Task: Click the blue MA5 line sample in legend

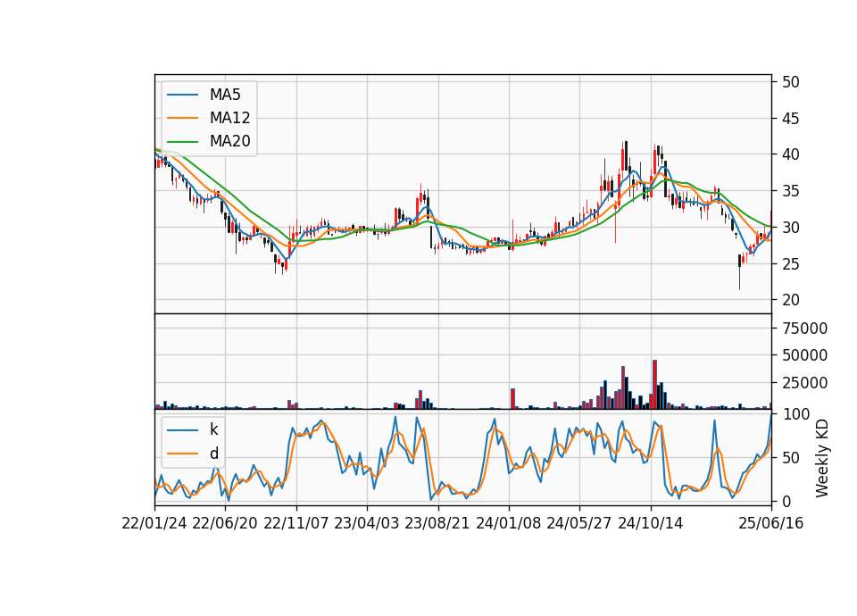Action: click(x=182, y=95)
